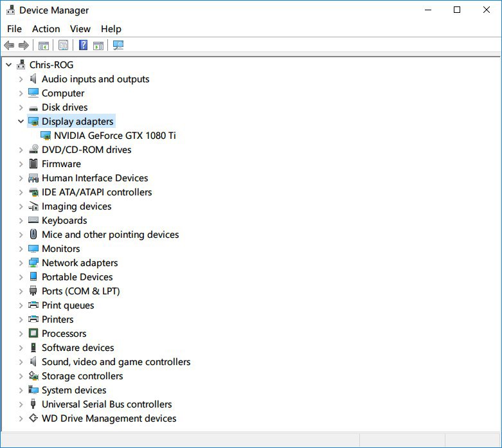This screenshot has width=502, height=448.
Task: Select Mice and other pointing devices
Action: pyautogui.click(x=110, y=235)
